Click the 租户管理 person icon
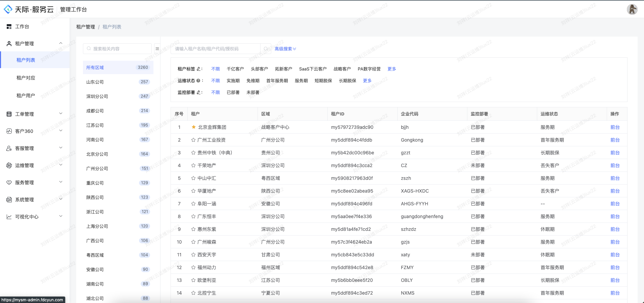Screen dimensions: 644x303 tap(9, 44)
